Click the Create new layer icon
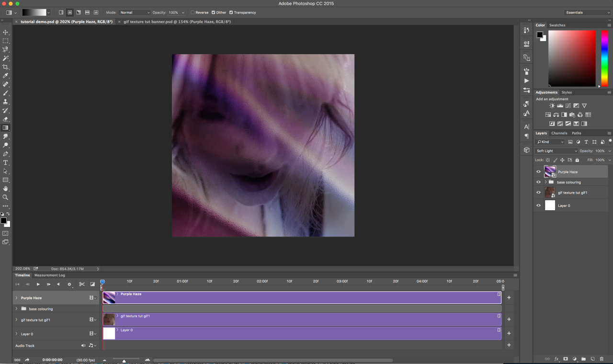The image size is (613, 364). coord(592,359)
